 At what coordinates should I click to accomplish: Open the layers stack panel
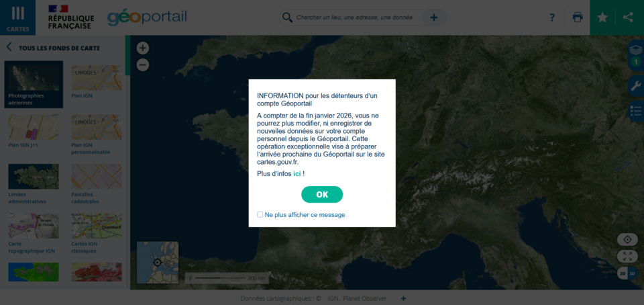pyautogui.click(x=635, y=51)
